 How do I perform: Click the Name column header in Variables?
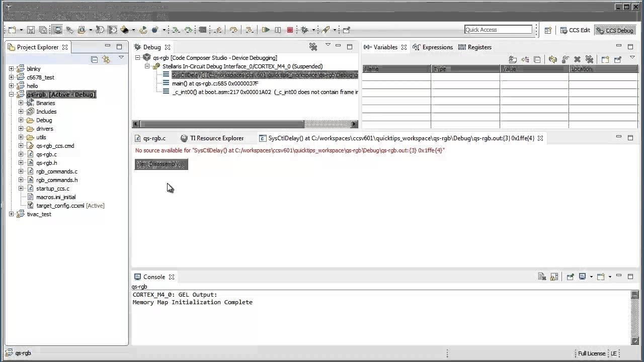[x=396, y=69]
